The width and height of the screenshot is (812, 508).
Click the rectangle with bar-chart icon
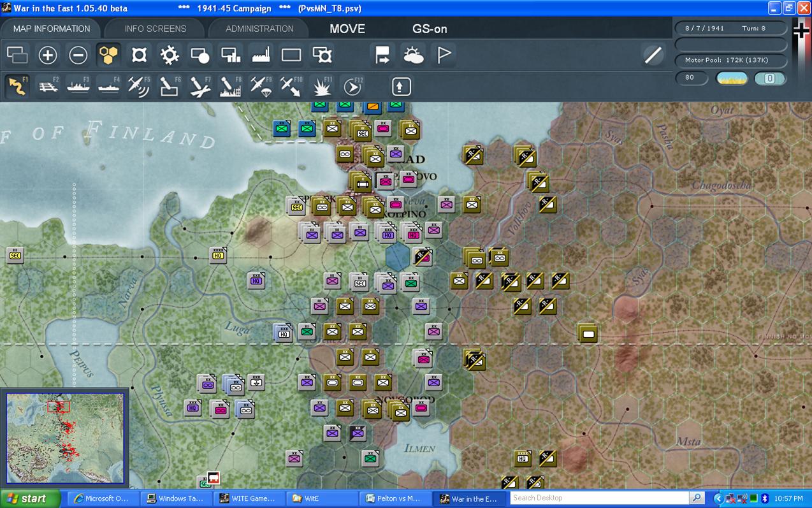click(231, 55)
